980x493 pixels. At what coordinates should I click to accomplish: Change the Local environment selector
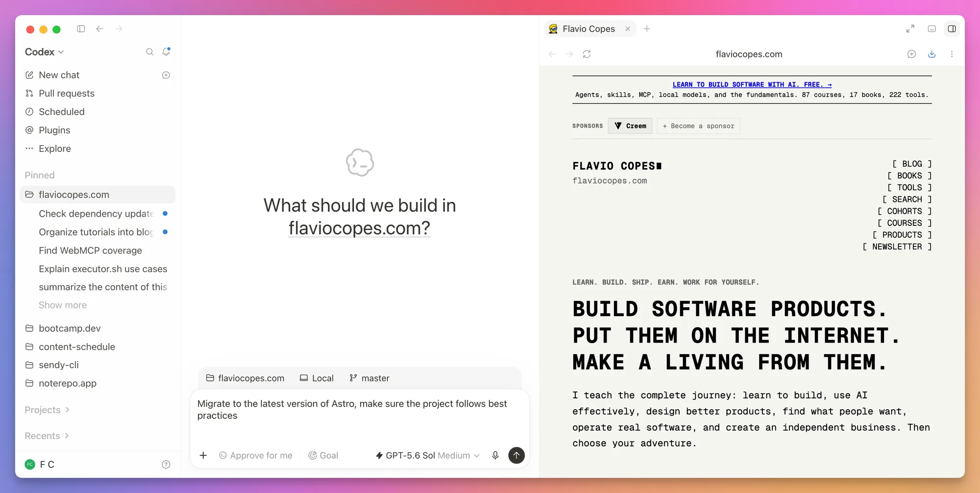click(317, 378)
